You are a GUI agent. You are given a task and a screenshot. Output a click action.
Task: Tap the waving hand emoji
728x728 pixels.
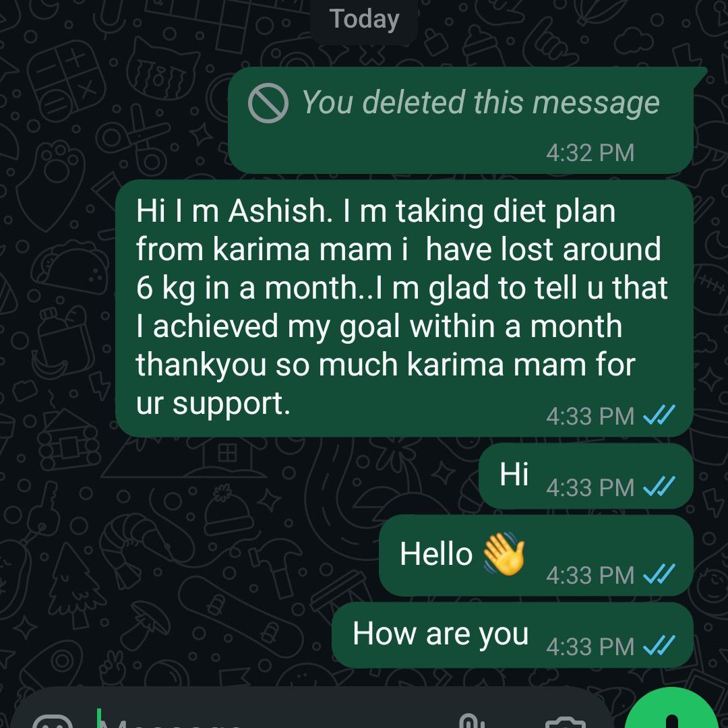pos(504,553)
